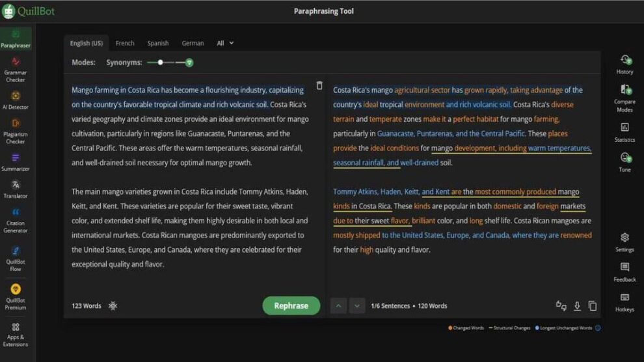Image resolution: width=644 pixels, height=362 pixels.
Task: Open the Summarizer tool
Action: (x=16, y=162)
